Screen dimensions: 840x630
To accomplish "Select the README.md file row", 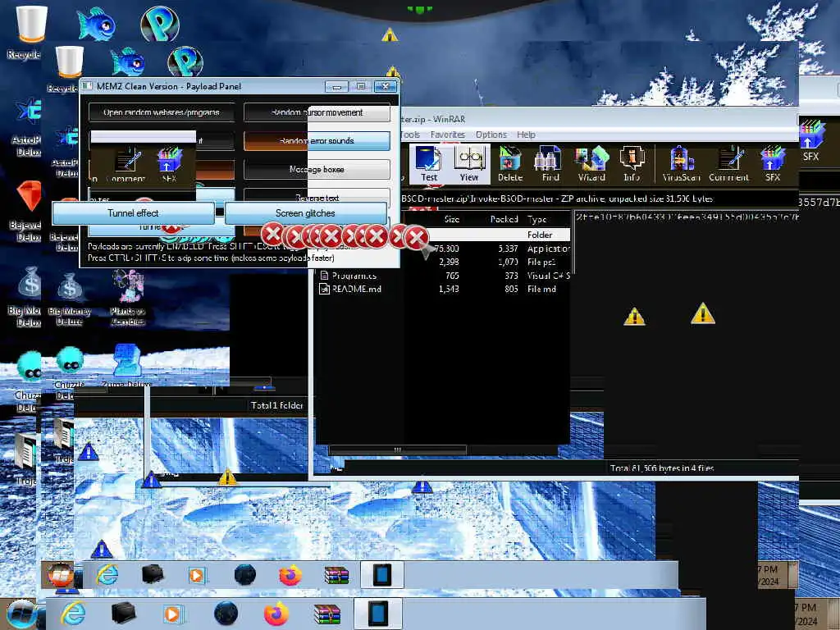I will (444, 289).
